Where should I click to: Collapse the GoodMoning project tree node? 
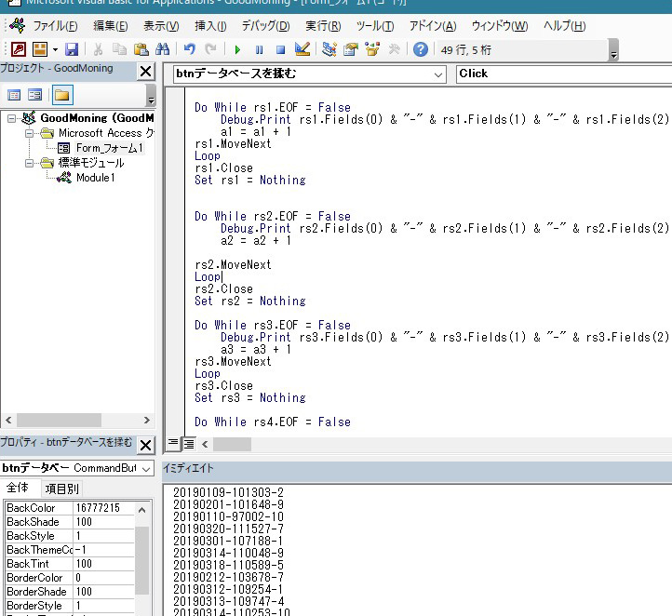tap(11, 118)
